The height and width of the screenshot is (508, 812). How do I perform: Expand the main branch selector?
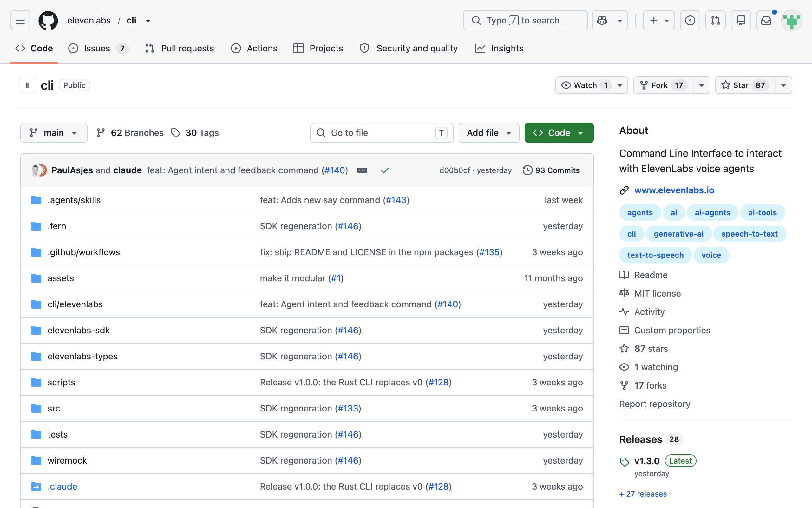pyautogui.click(x=54, y=133)
